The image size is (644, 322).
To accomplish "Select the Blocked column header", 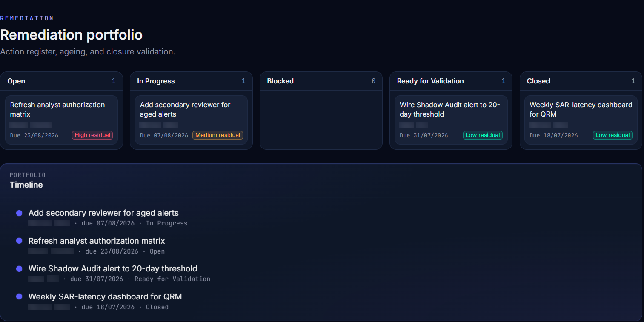I will click(x=321, y=81).
